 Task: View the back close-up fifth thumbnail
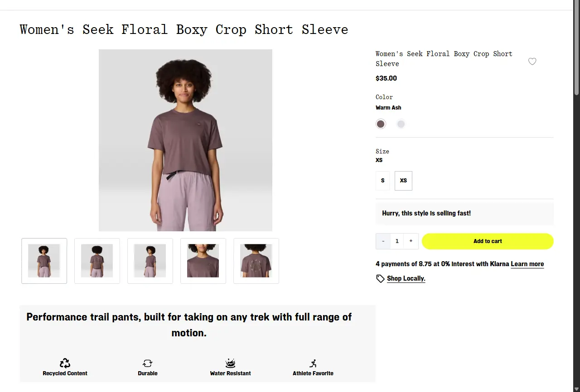tap(256, 261)
